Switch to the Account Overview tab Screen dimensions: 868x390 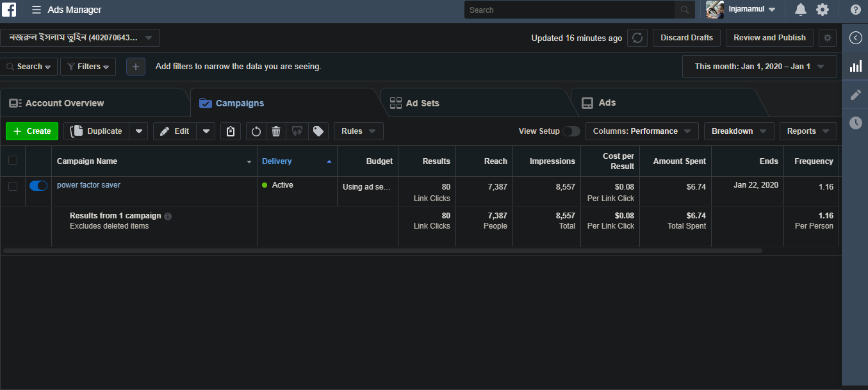(64, 103)
